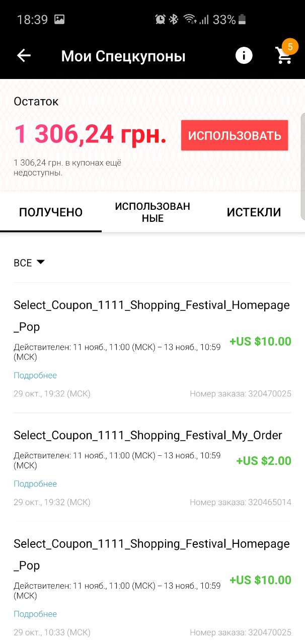
Task: Open Подробнее link for $2.00 My_Order coupon
Action: point(35,484)
